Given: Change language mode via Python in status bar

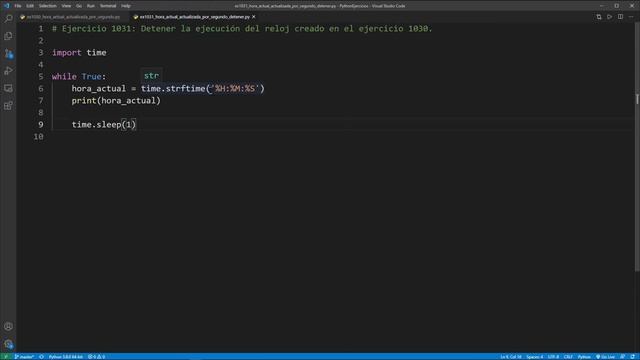Looking at the screenshot, I should coord(584,357).
